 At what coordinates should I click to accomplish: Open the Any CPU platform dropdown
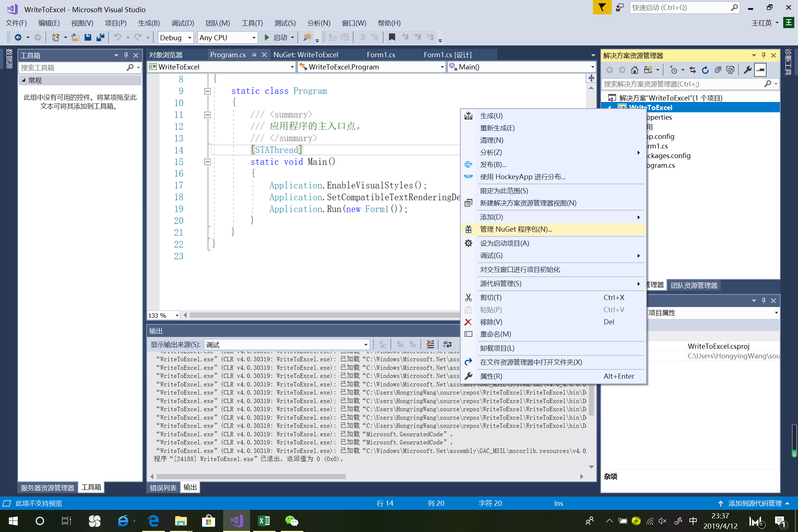253,37
